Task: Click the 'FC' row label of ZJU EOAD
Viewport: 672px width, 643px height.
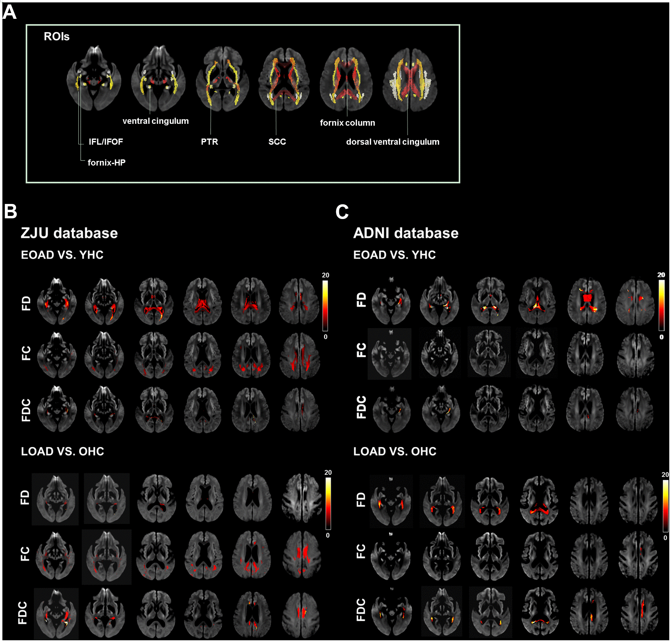Action: 26,353
